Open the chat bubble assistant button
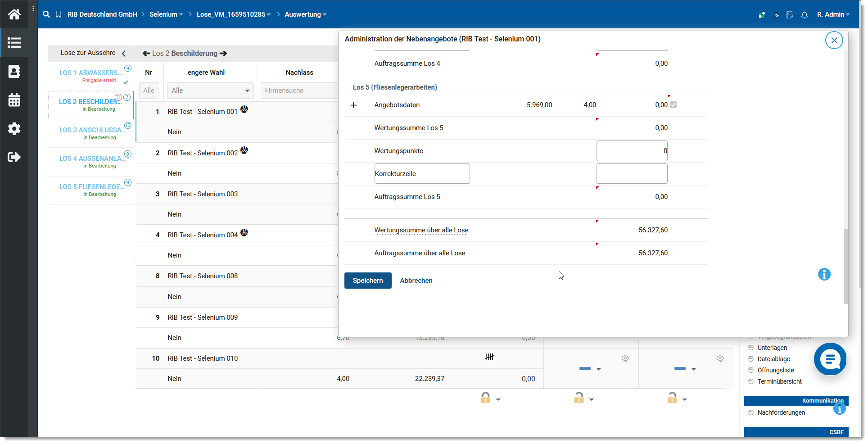The image size is (868, 444). [x=830, y=359]
